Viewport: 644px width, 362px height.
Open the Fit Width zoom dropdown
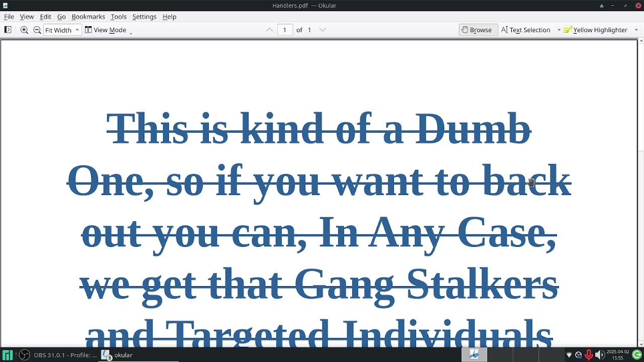pos(62,30)
